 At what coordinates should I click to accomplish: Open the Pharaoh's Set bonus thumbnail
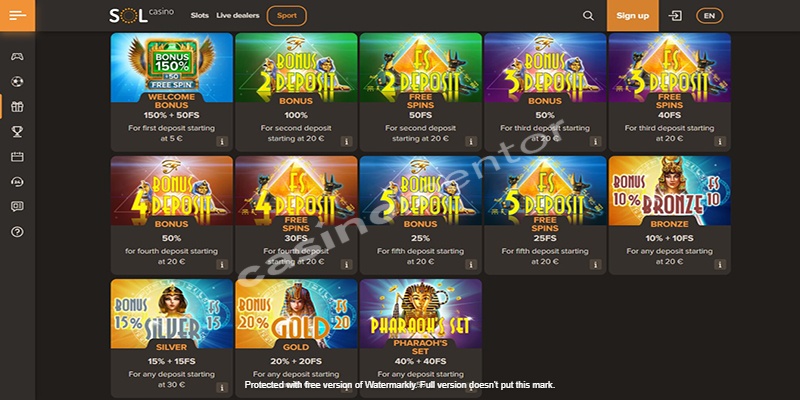(x=421, y=313)
